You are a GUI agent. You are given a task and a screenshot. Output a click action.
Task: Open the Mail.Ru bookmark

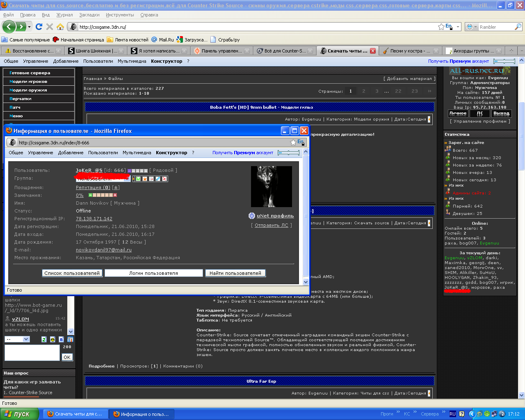coord(162,40)
